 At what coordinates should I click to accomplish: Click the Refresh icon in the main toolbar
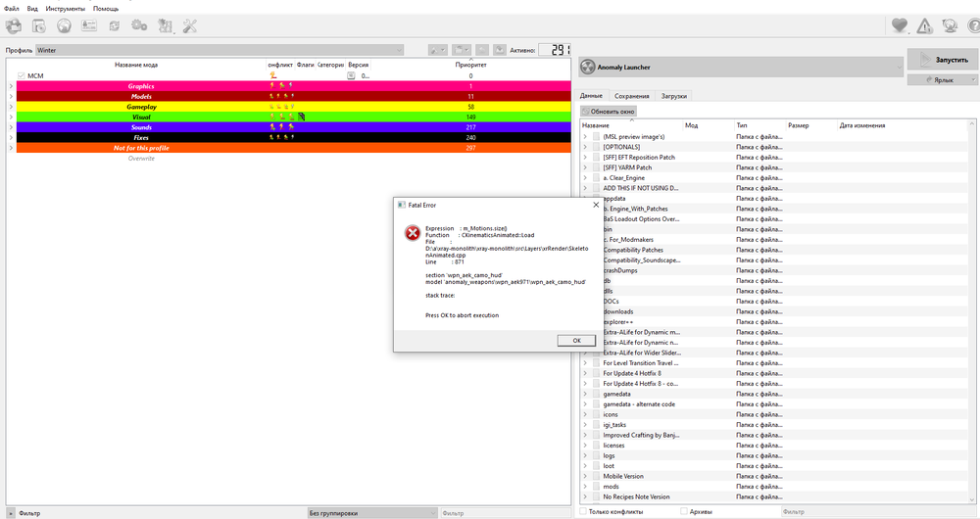click(115, 25)
